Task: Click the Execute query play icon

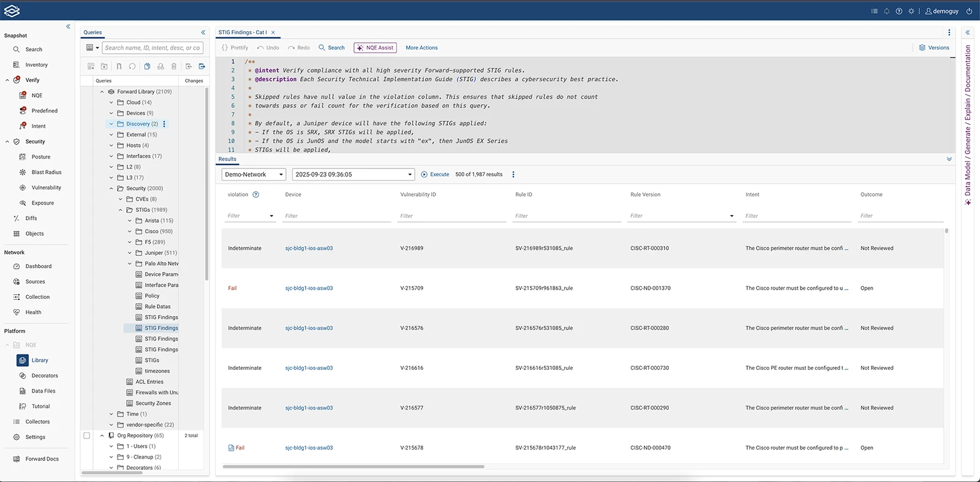Action: point(424,175)
